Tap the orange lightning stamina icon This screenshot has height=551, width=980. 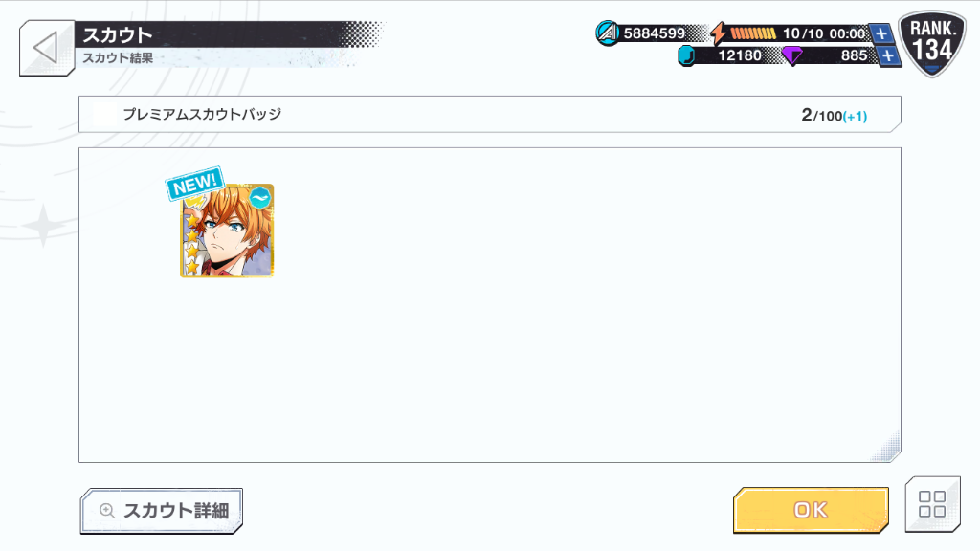coord(719,33)
